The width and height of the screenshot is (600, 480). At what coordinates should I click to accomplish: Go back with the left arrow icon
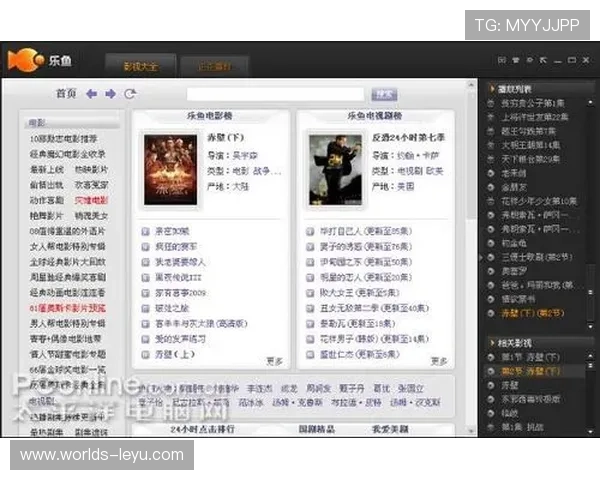point(92,94)
